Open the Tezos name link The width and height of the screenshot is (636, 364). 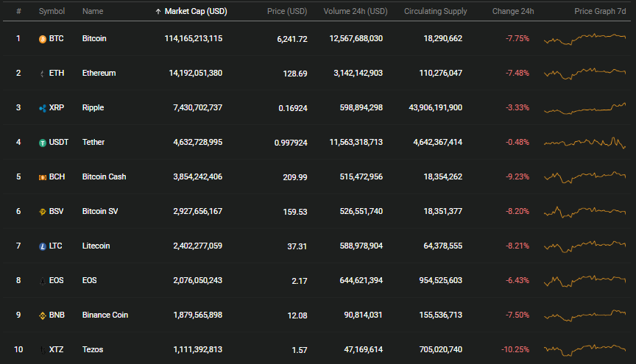[x=93, y=349]
